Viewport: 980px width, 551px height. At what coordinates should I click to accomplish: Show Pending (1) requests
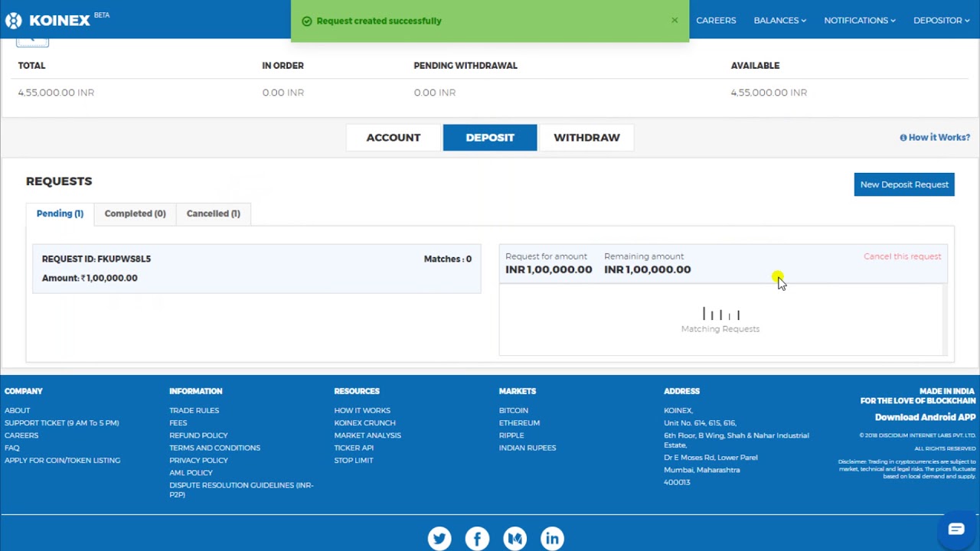[x=60, y=214]
